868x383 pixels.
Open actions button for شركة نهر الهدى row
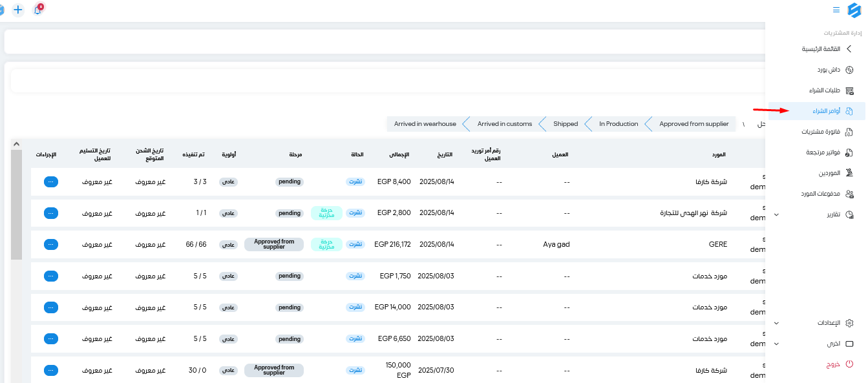[x=51, y=213]
